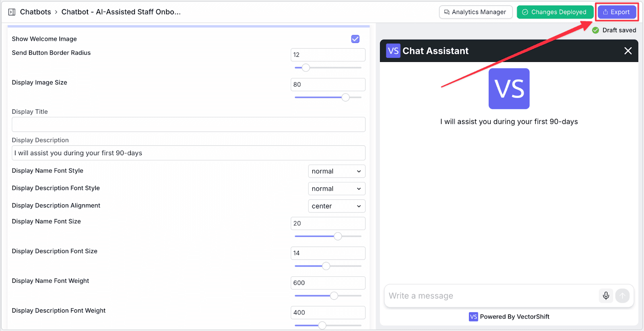The image size is (644, 331).
Task: Click the Export button
Action: (x=617, y=12)
